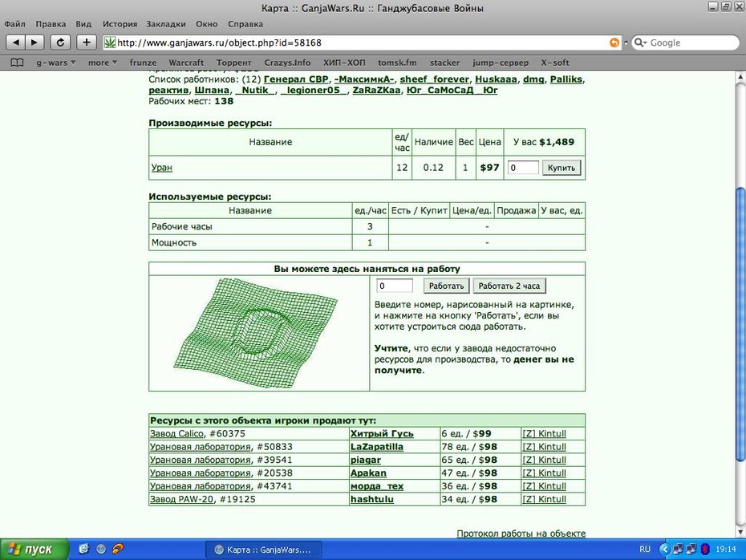746x560 pixels.
Task: Focus the captcha number input field
Action: coord(395,286)
